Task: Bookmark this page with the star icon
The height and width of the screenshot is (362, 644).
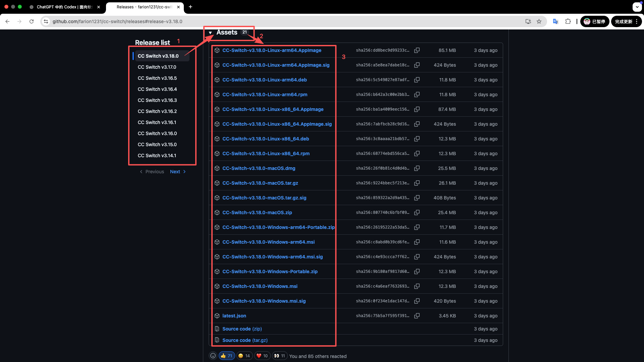Action: click(x=539, y=21)
